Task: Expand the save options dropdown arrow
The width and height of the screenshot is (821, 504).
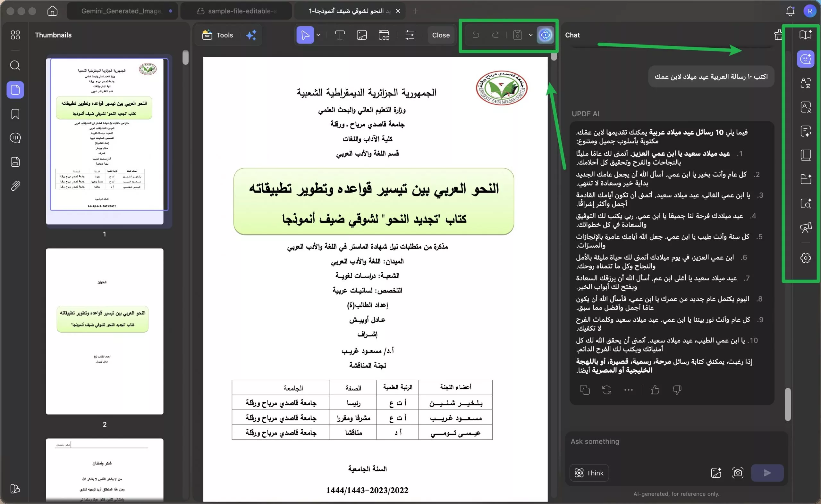Action: pos(531,35)
